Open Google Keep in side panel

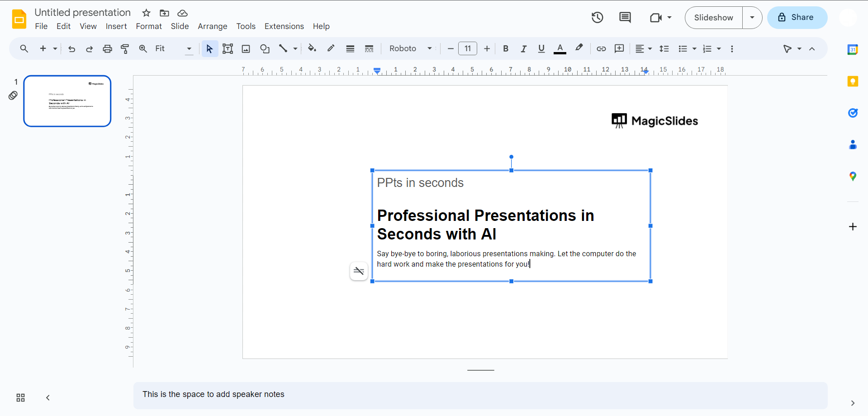[x=853, y=81]
